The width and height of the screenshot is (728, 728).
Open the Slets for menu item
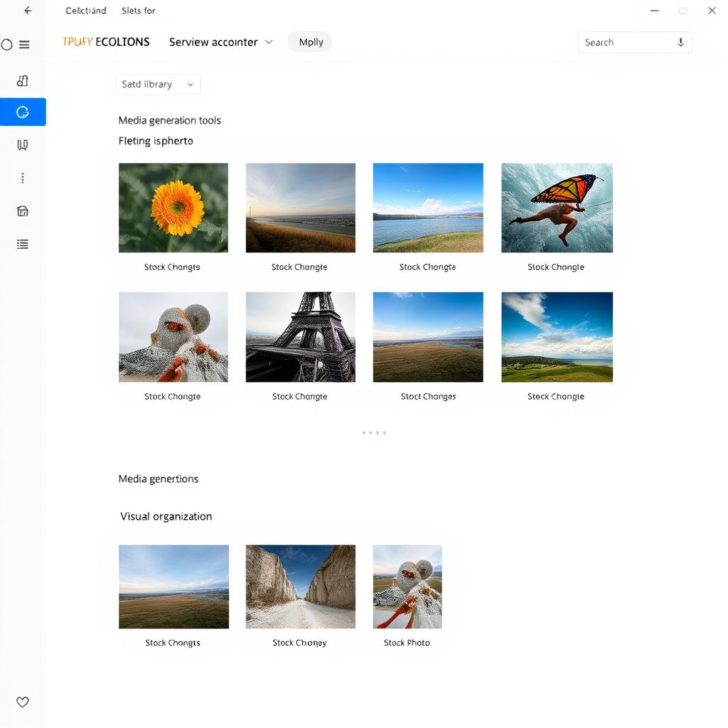tap(138, 10)
